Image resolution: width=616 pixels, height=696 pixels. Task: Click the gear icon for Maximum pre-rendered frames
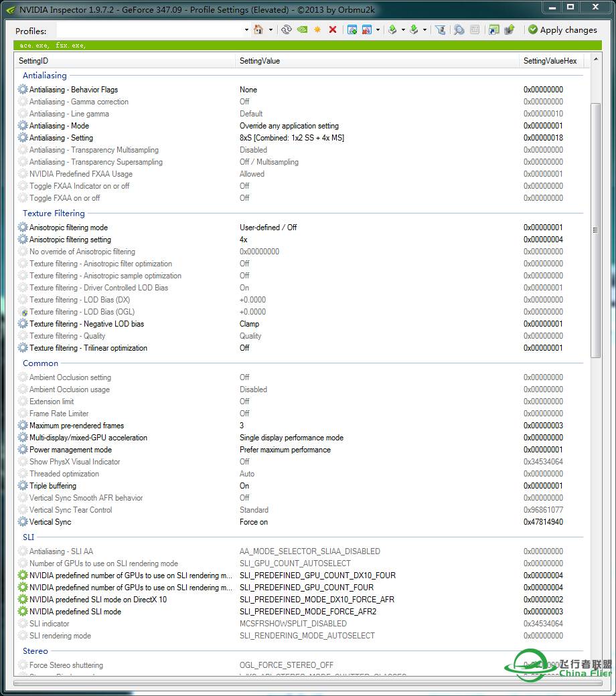23,425
